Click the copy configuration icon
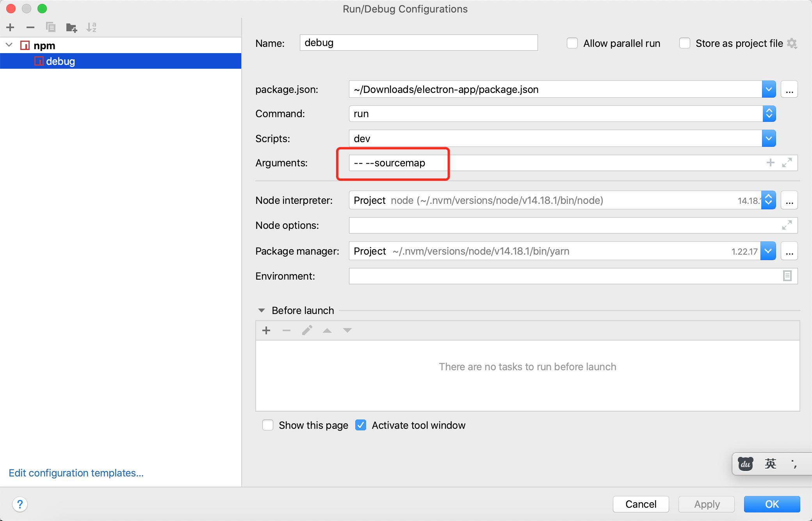This screenshot has height=521, width=812. [51, 27]
